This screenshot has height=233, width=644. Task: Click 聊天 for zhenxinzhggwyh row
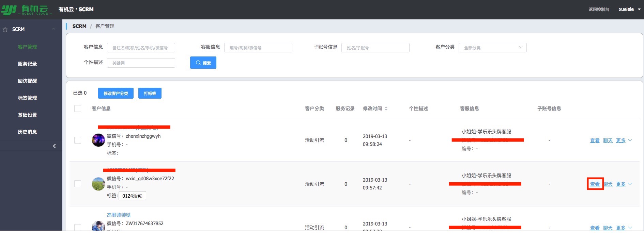point(608,140)
